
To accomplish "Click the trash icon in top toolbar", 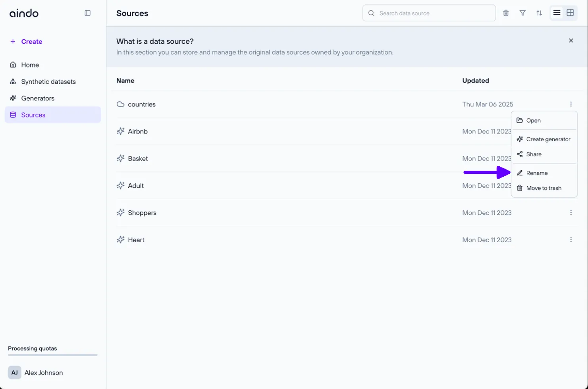I will pos(506,13).
